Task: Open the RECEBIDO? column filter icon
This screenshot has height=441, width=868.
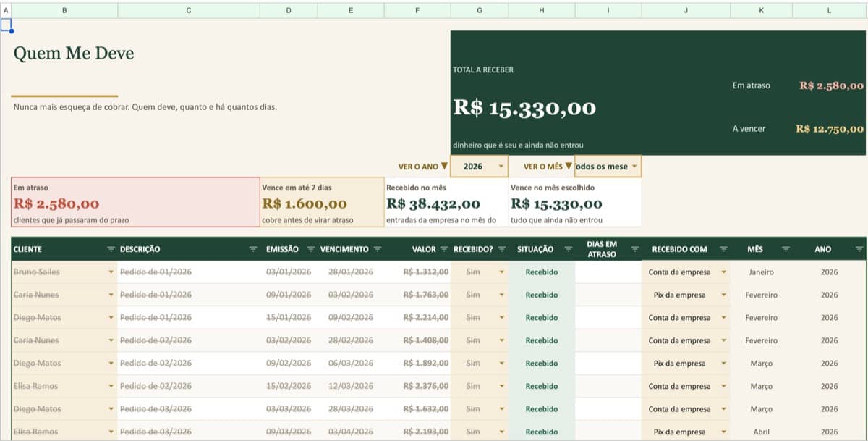Action: coord(501,249)
